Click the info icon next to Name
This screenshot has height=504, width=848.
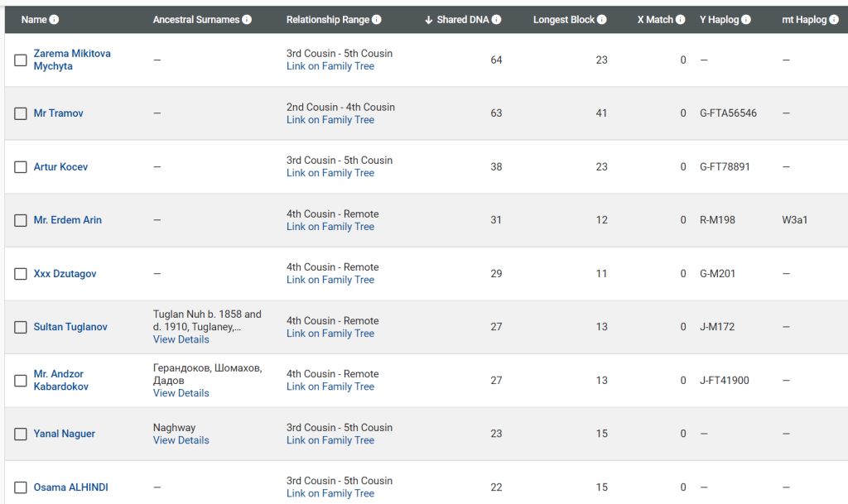(x=55, y=20)
